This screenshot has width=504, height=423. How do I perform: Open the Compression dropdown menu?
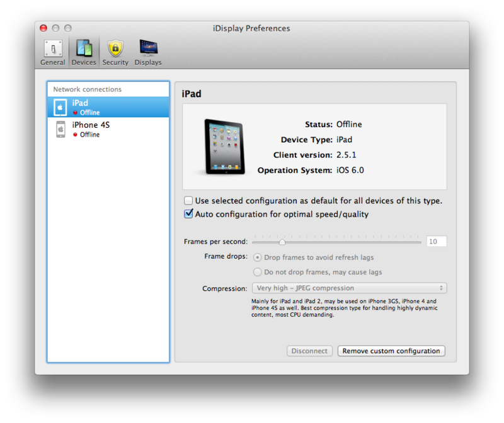[350, 288]
